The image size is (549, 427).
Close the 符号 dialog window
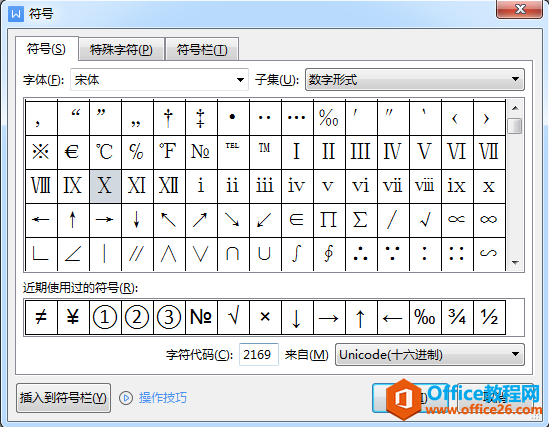coord(520,9)
